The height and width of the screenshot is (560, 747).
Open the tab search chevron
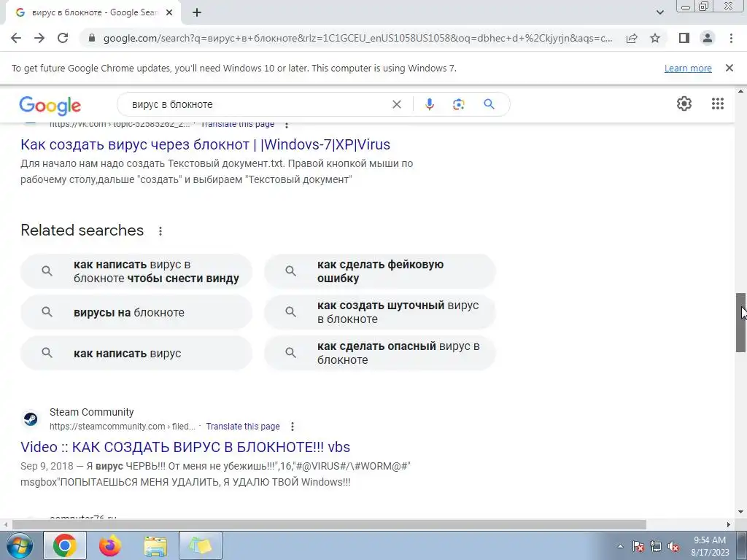coord(659,12)
